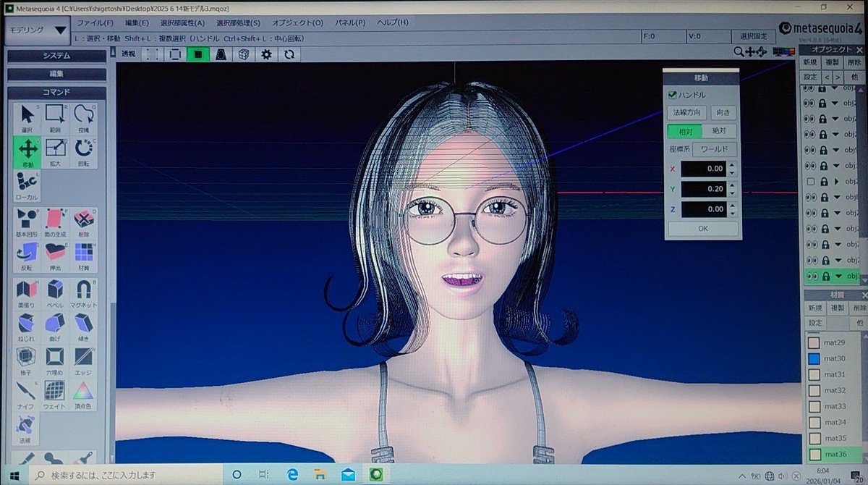This screenshot has height=485, width=868.
Task: Choose the 反転 flip faces tool
Action: point(27,256)
